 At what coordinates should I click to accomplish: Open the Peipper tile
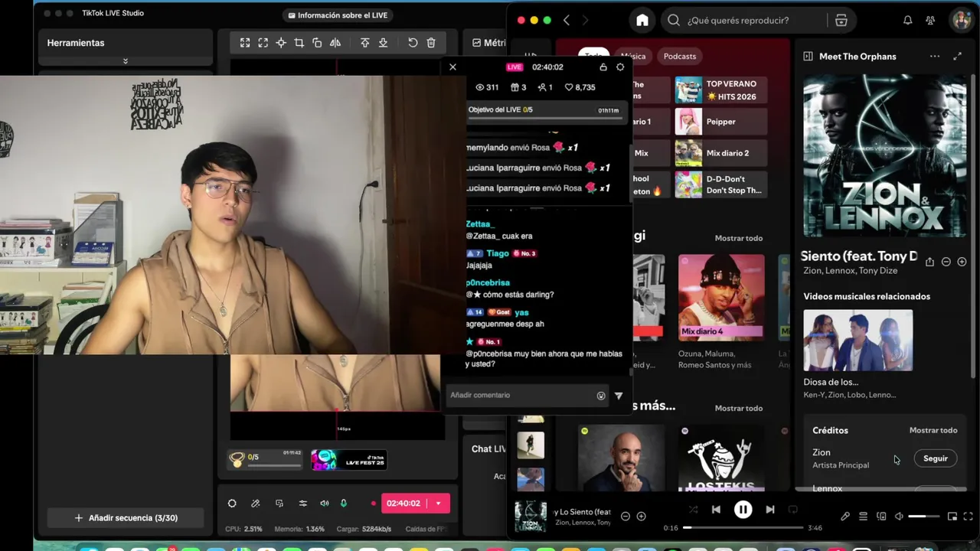tap(720, 122)
